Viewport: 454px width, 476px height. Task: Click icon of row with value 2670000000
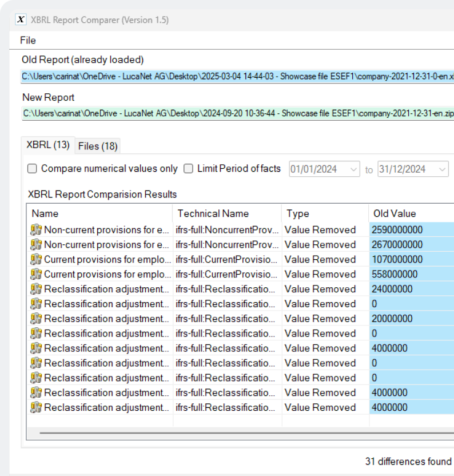coord(36,245)
